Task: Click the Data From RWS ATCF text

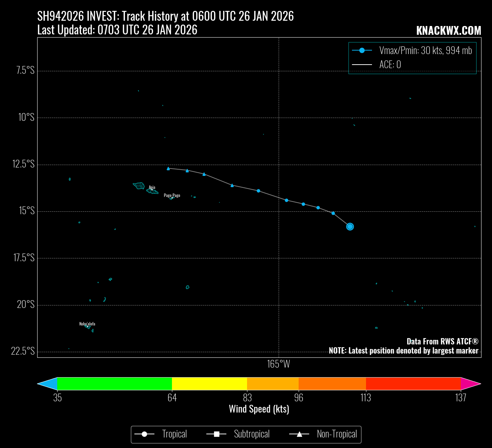Action: click(442, 341)
